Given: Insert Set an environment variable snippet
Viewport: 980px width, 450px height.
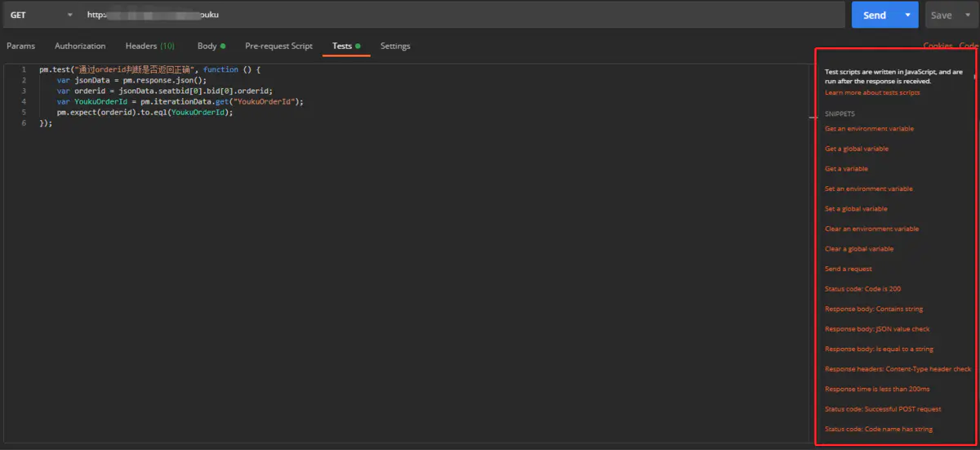Looking at the screenshot, I should pos(869,189).
